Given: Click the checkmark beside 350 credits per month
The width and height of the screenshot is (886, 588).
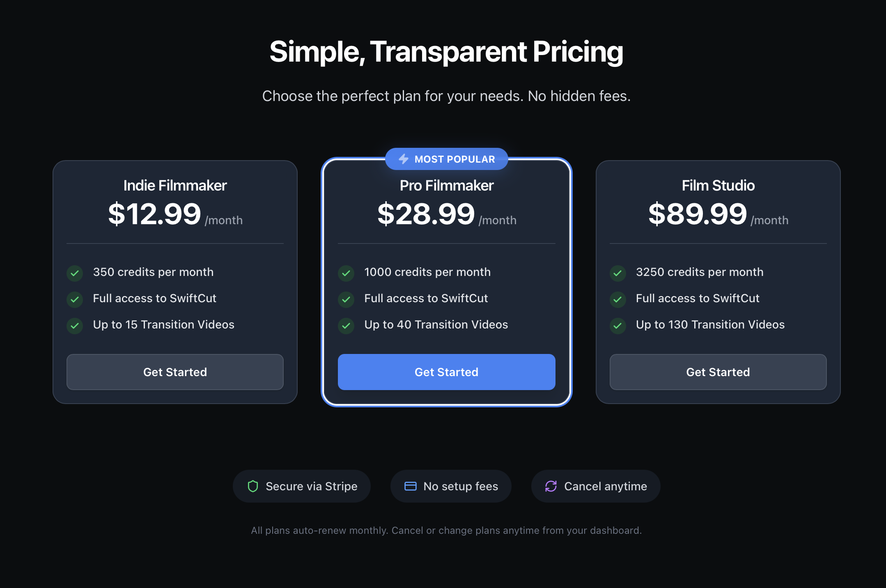Looking at the screenshot, I should click(x=75, y=273).
